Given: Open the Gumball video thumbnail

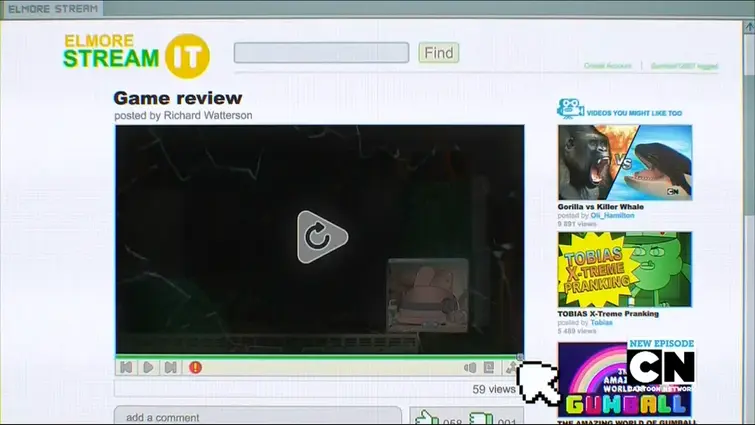Looking at the screenshot, I should (625, 379).
